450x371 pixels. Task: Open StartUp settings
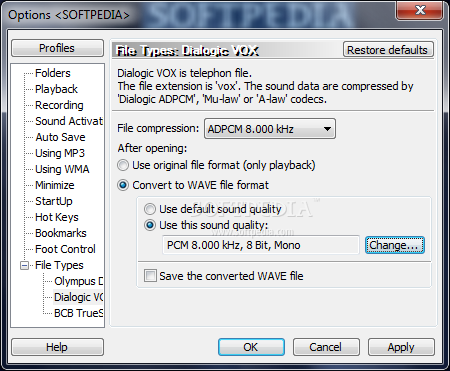pos(54,201)
